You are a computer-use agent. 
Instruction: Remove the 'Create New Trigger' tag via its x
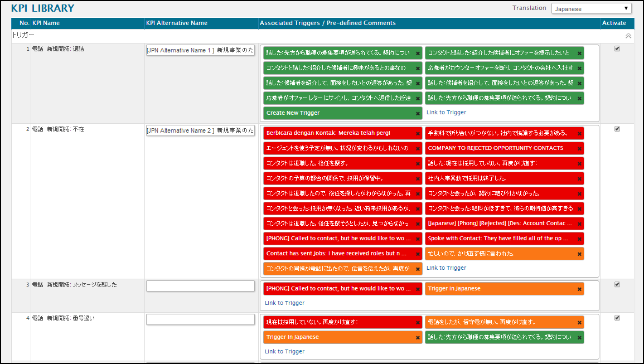(418, 113)
